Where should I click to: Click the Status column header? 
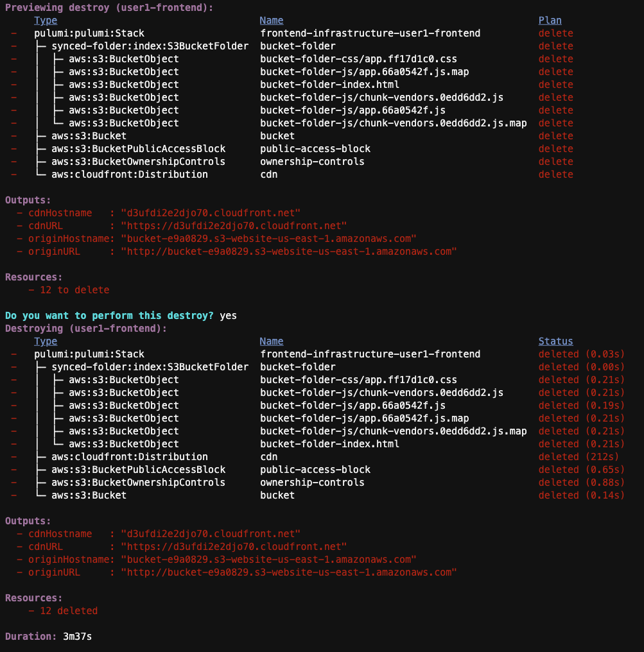coord(555,341)
